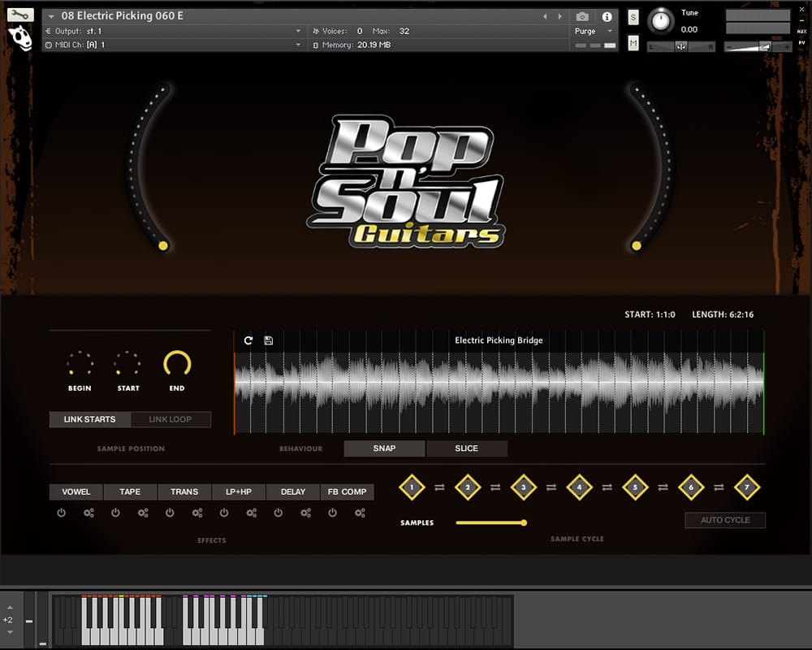Open DELAY effect gear settings
The height and width of the screenshot is (650, 812).
pos(305,513)
